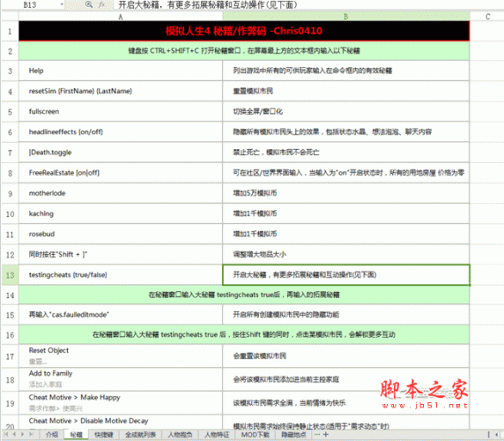This screenshot has width=504, height=441.
Task: Select the Death.toggle cell
Action: click(x=121, y=153)
